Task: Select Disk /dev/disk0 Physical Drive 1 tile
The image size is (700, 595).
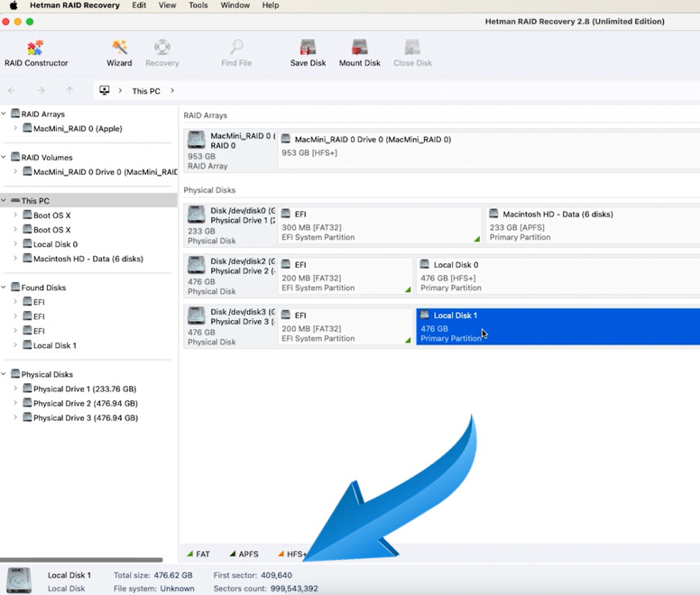Action: coord(230,225)
